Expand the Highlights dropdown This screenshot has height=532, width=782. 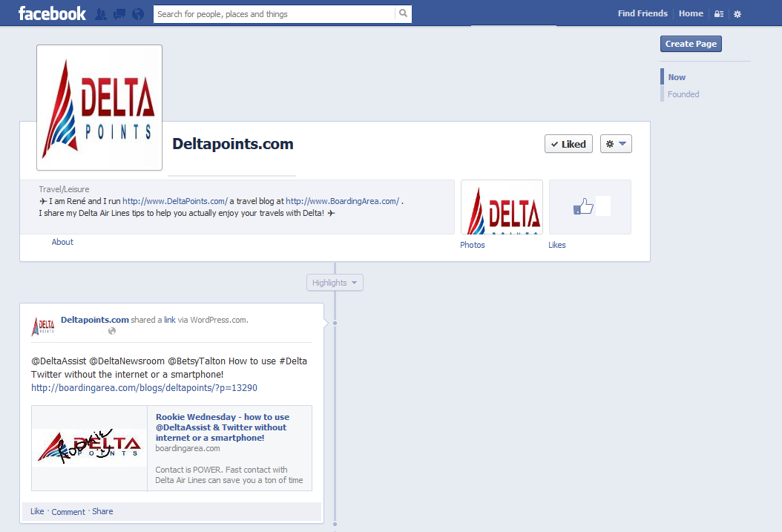pyautogui.click(x=335, y=283)
